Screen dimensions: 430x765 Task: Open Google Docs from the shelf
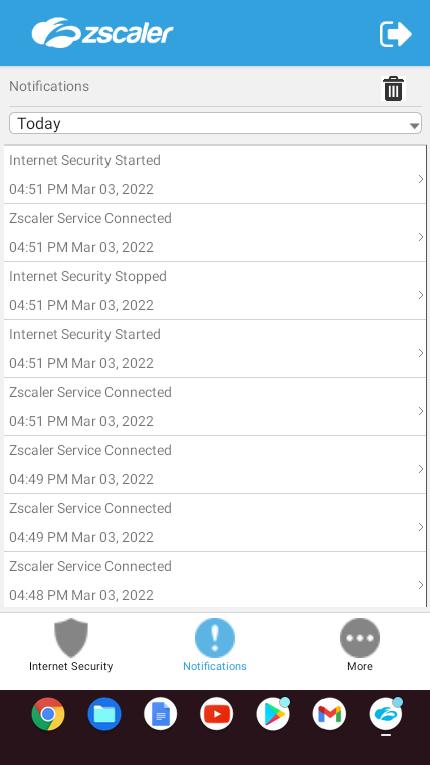tap(161, 714)
